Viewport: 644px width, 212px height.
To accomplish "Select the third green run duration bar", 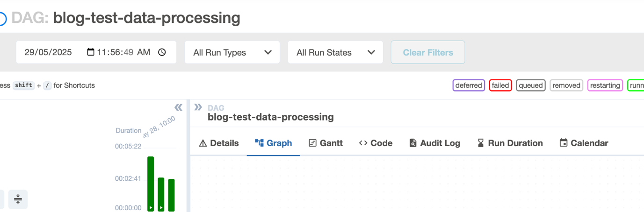I will [171, 195].
